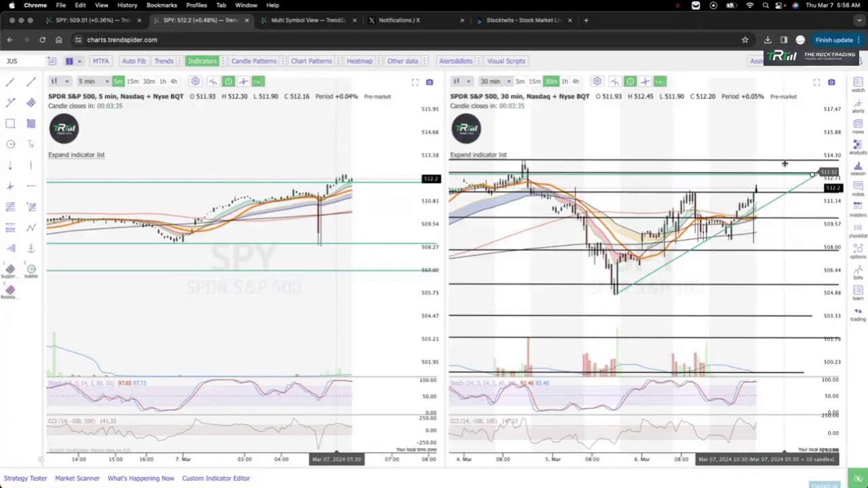Open the Bookmarks menu in Chrome

[161, 5]
